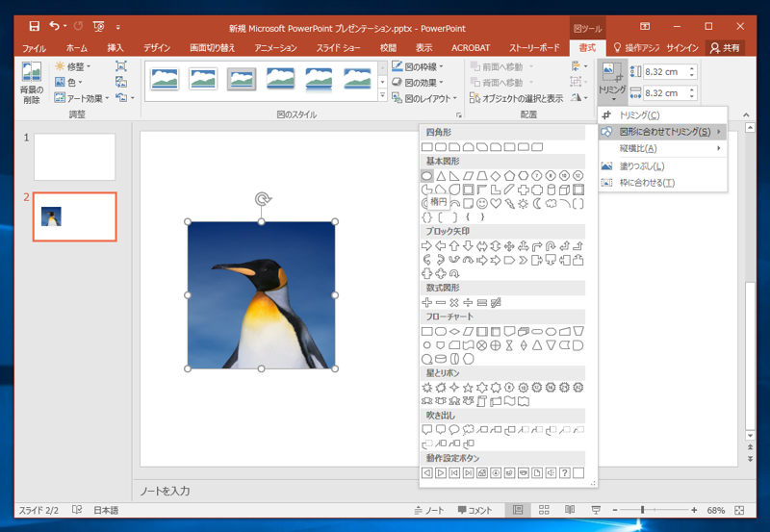Pick the heart shape for cropping

[496, 203]
